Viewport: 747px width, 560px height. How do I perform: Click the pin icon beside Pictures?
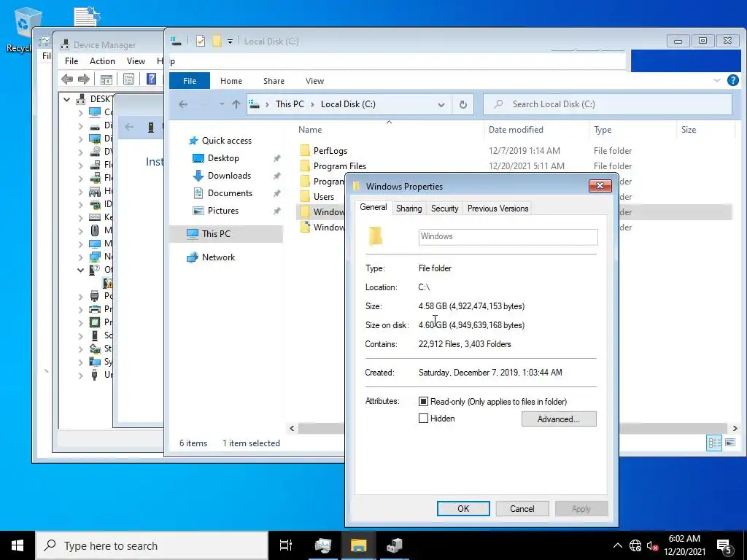276,211
